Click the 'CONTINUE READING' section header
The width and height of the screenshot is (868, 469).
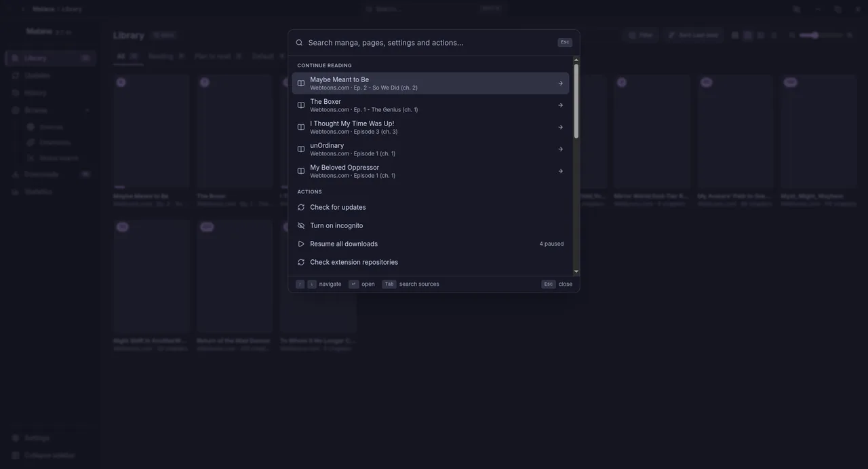point(325,65)
